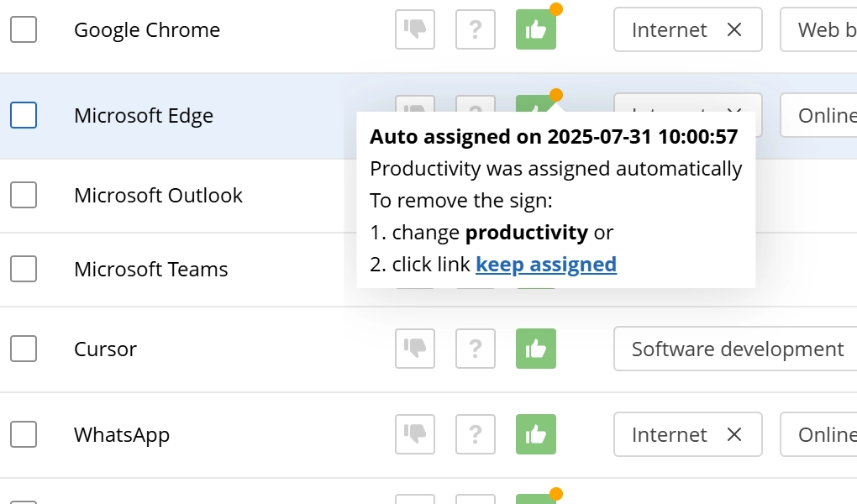Mark Cursor as unproductive with thumbs-down
857x504 pixels.
click(x=415, y=349)
